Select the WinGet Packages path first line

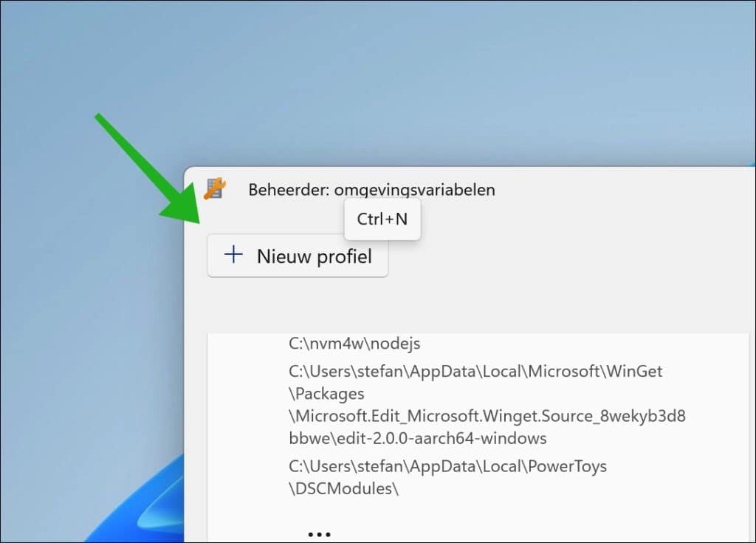pyautogui.click(x=475, y=371)
